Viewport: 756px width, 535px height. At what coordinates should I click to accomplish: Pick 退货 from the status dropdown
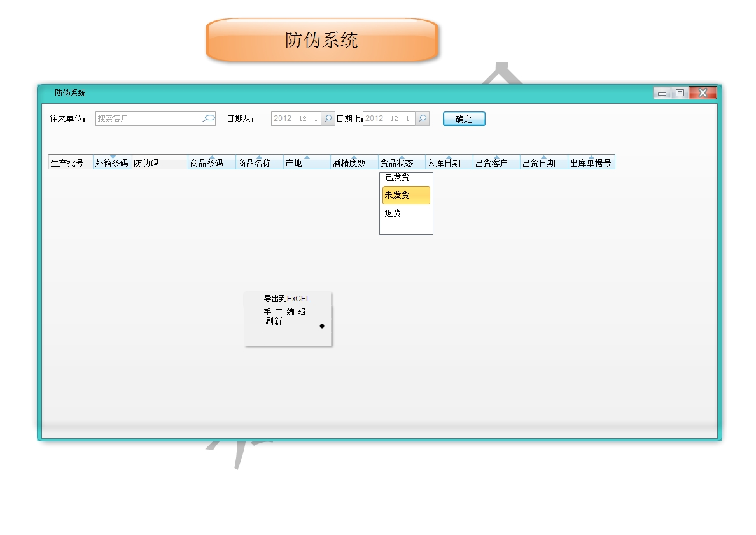(x=393, y=213)
